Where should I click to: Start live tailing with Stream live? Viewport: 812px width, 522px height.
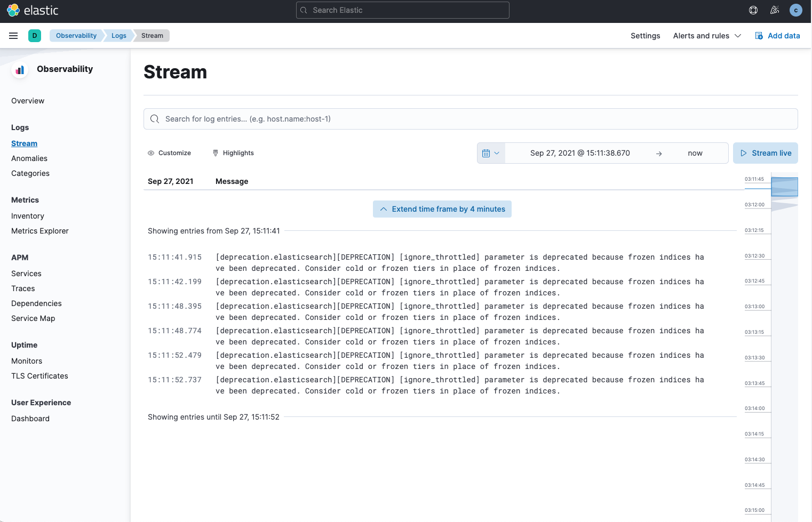[766, 153]
